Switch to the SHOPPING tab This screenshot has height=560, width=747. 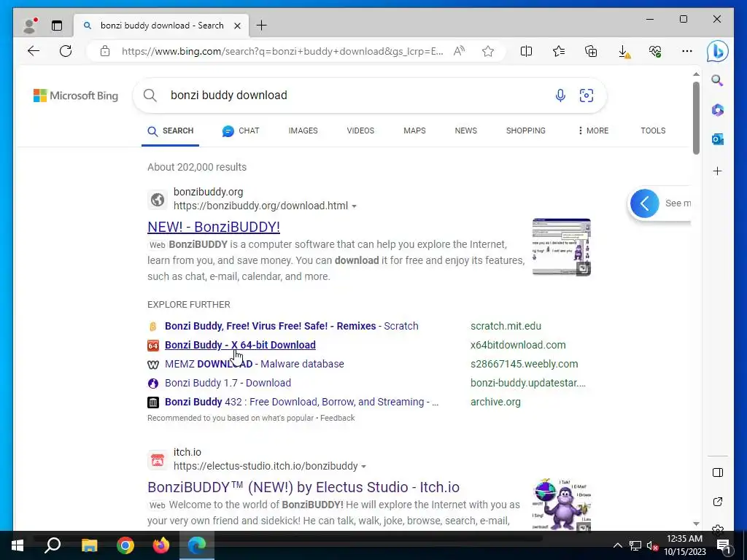pyautogui.click(x=526, y=131)
